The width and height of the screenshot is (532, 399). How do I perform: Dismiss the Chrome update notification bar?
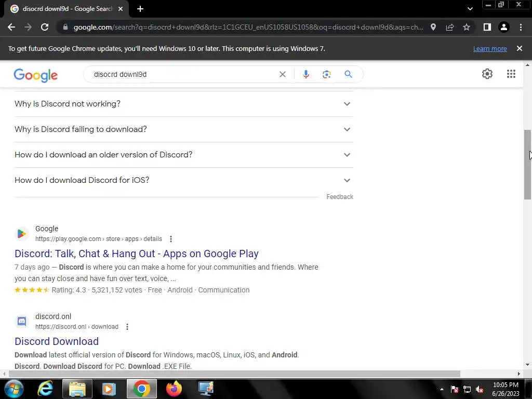tap(520, 48)
